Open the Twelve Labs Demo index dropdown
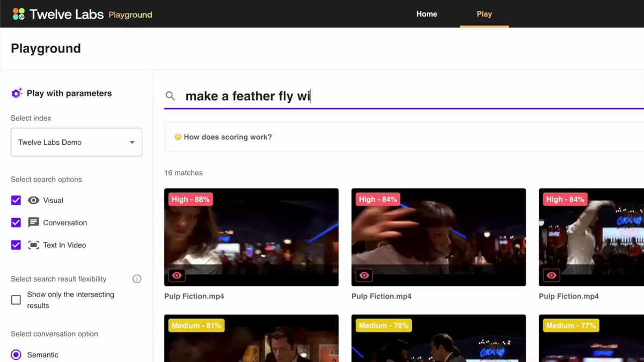Viewport: 644px width, 362px height. coord(76,142)
